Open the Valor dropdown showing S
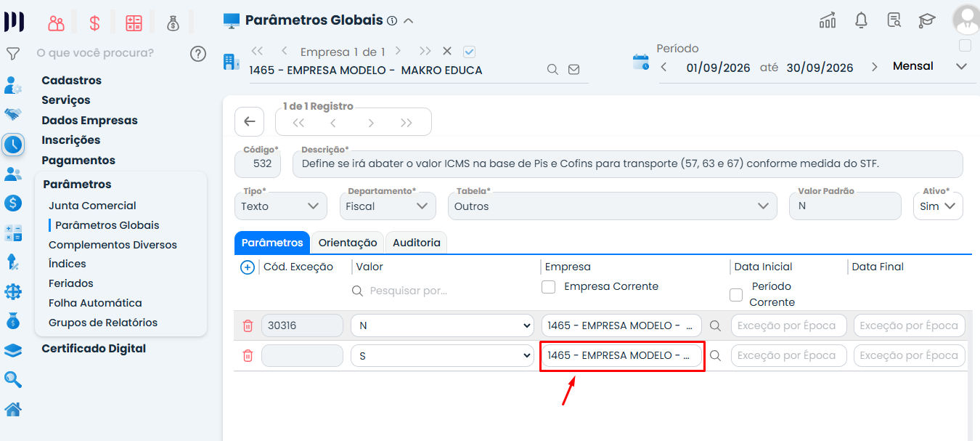Image resolution: width=980 pixels, height=441 pixels. (442, 356)
